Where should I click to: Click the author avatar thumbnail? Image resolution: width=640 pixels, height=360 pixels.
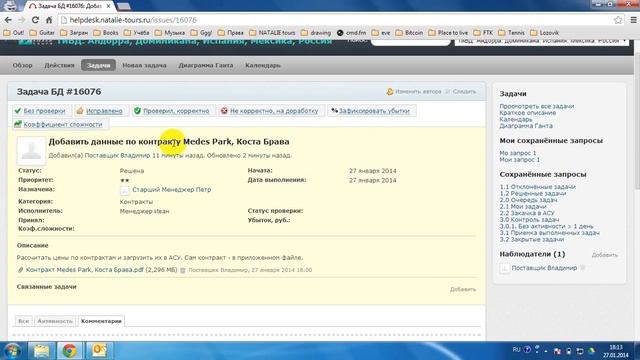[31, 151]
